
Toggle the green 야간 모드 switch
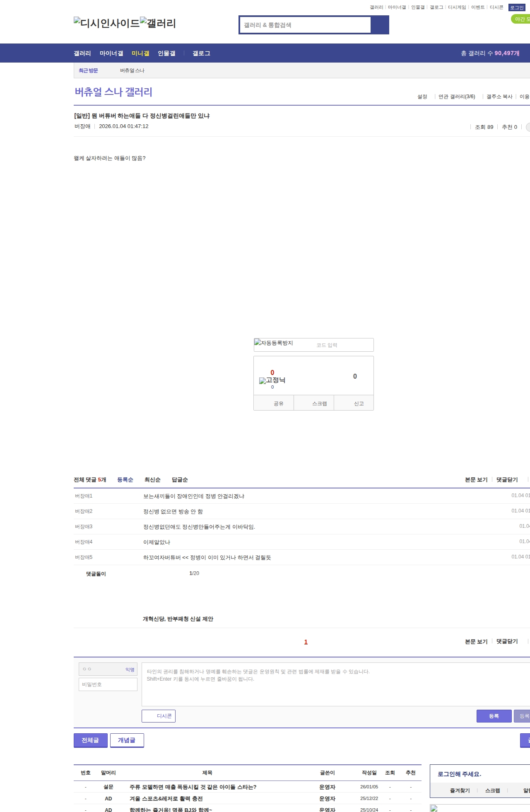coord(520,19)
